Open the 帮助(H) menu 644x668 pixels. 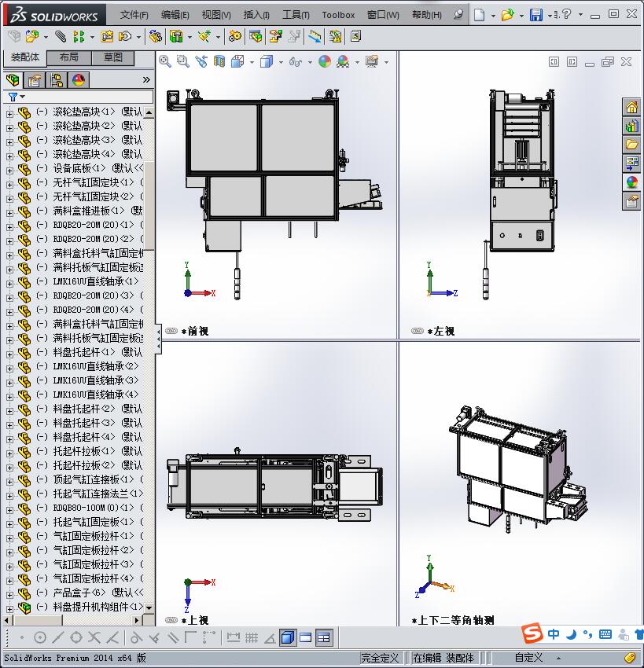click(427, 15)
